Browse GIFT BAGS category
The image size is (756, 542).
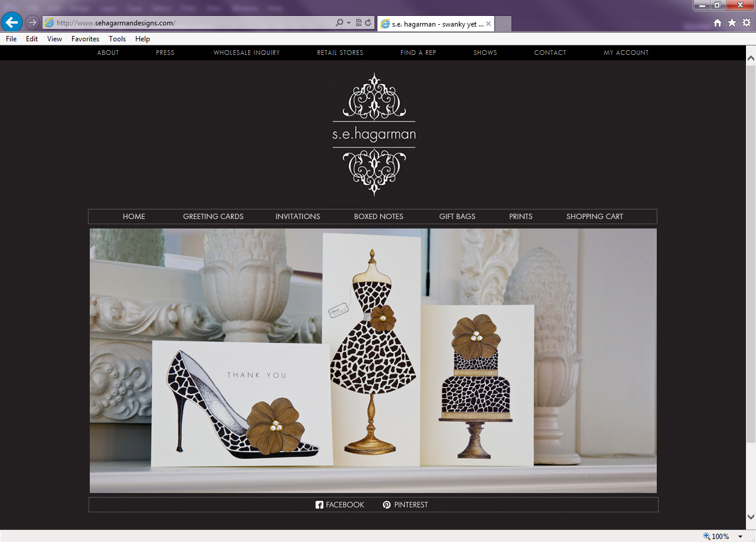(x=457, y=217)
